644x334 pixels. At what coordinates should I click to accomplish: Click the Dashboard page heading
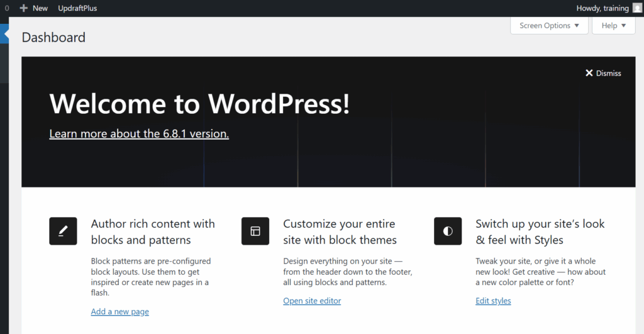[54, 37]
